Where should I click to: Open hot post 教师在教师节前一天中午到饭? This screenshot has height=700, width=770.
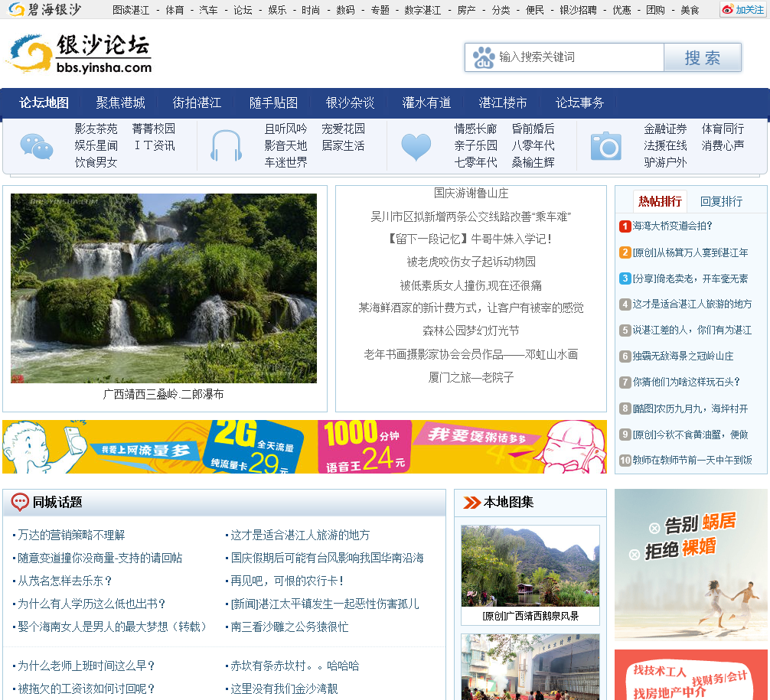[x=692, y=460]
